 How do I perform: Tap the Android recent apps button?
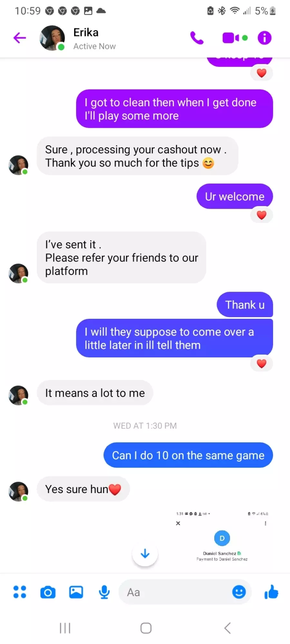[65, 628]
